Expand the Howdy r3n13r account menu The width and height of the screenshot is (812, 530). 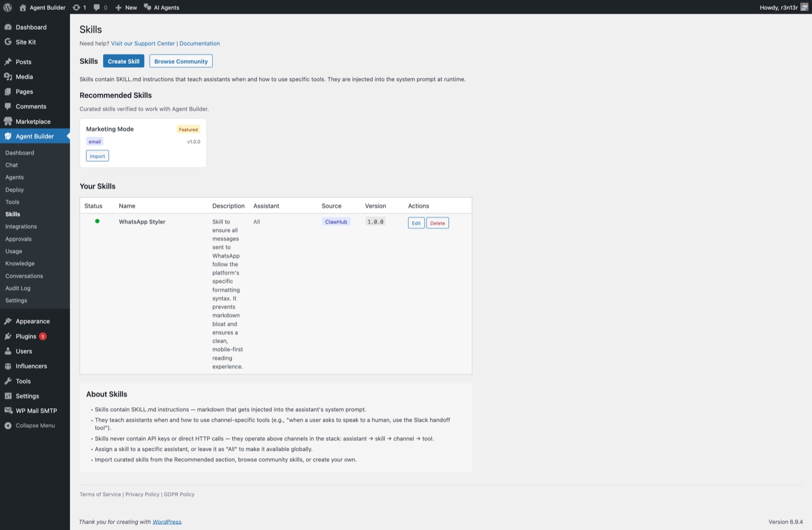tap(778, 8)
